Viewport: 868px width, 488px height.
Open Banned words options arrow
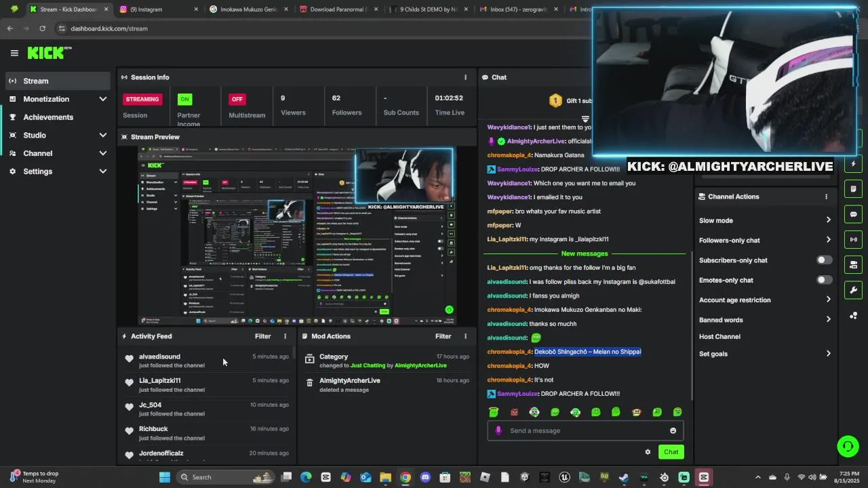coord(828,320)
